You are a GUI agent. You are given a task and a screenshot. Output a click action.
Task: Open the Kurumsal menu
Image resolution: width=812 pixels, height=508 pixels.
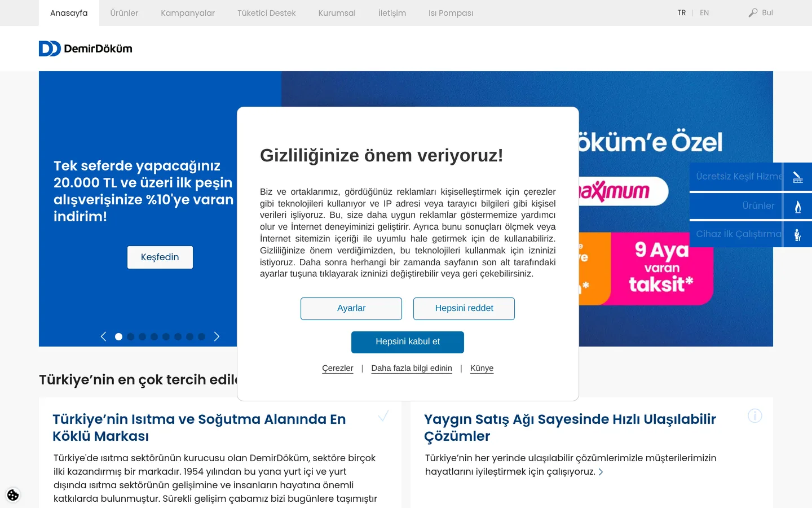coord(337,13)
